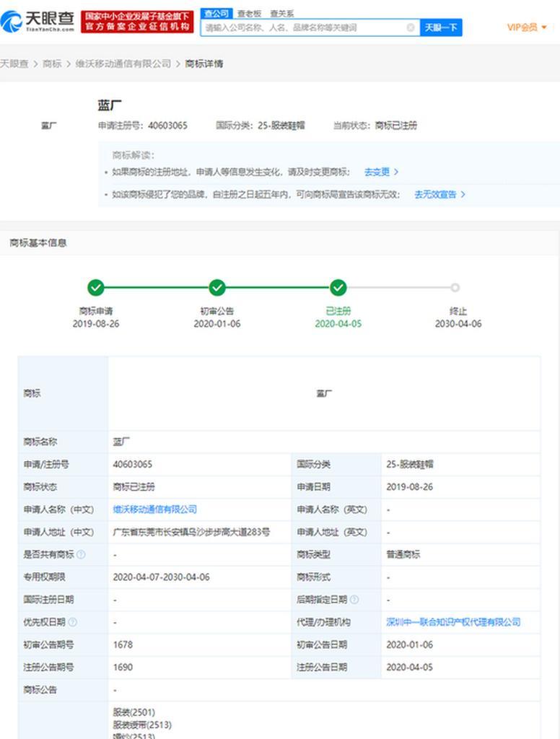Screen dimensions: 560x739
Task: Click the 终止 gray circle step
Action: click(455, 287)
